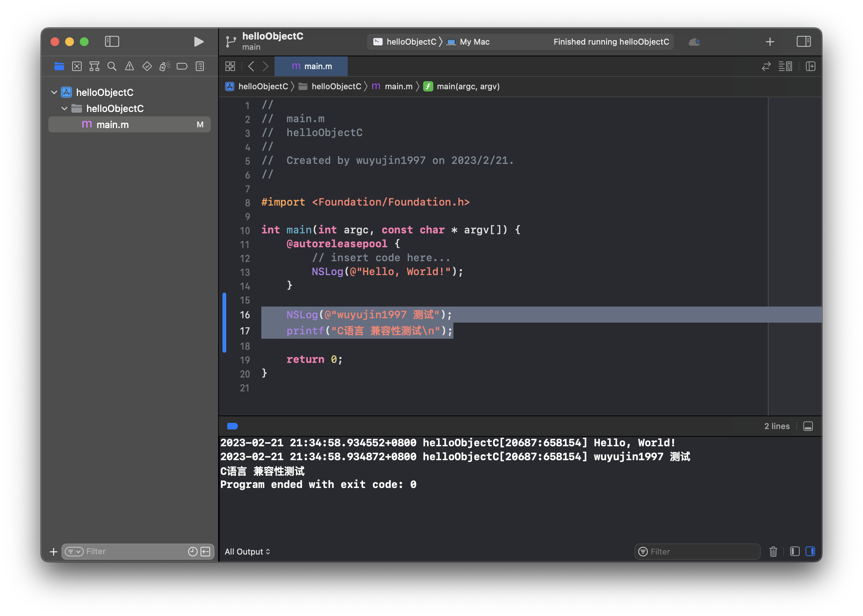Click the #import Foundation line

[x=365, y=202]
